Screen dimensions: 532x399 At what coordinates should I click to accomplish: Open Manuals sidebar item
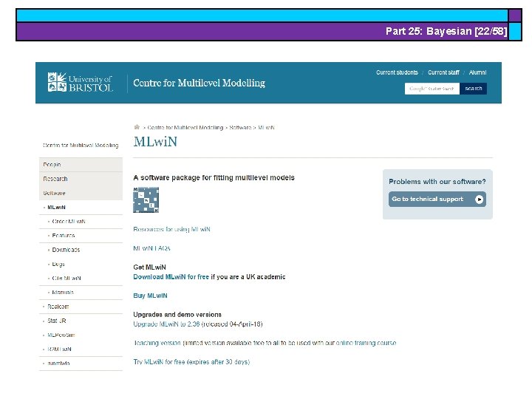(x=63, y=292)
